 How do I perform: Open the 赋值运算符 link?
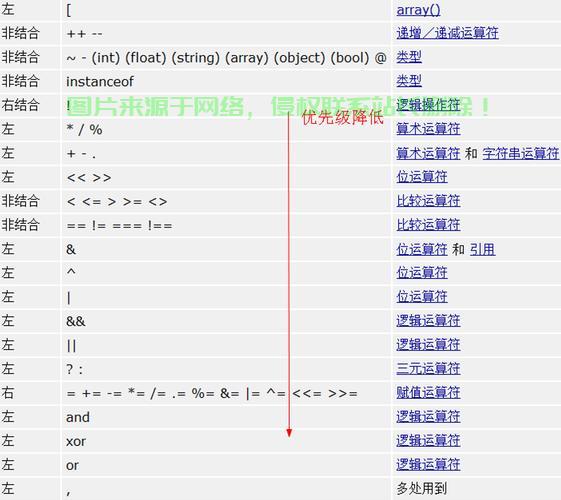(428, 393)
